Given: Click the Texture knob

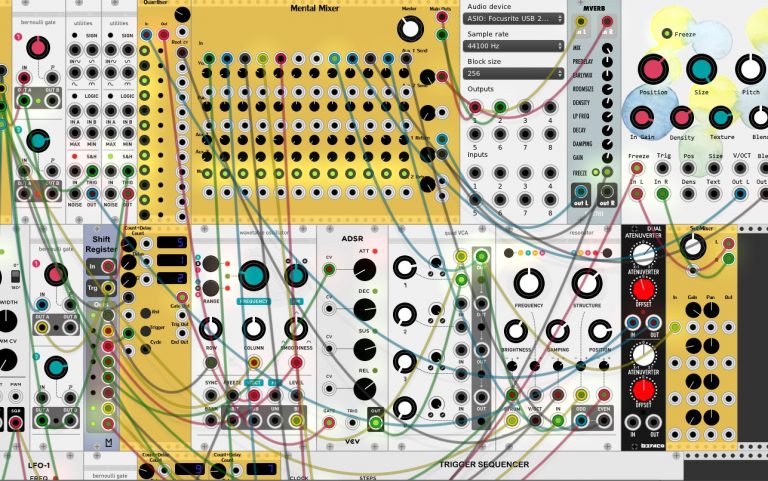Looking at the screenshot, I should 721,118.
